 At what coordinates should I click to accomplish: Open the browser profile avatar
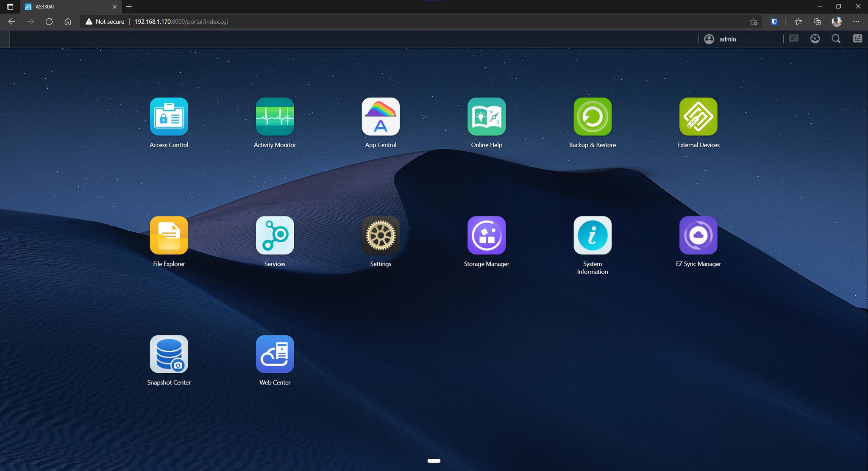pyautogui.click(x=837, y=22)
